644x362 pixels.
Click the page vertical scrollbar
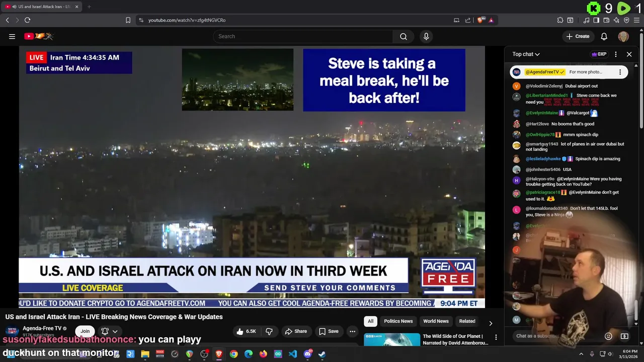(x=641, y=80)
